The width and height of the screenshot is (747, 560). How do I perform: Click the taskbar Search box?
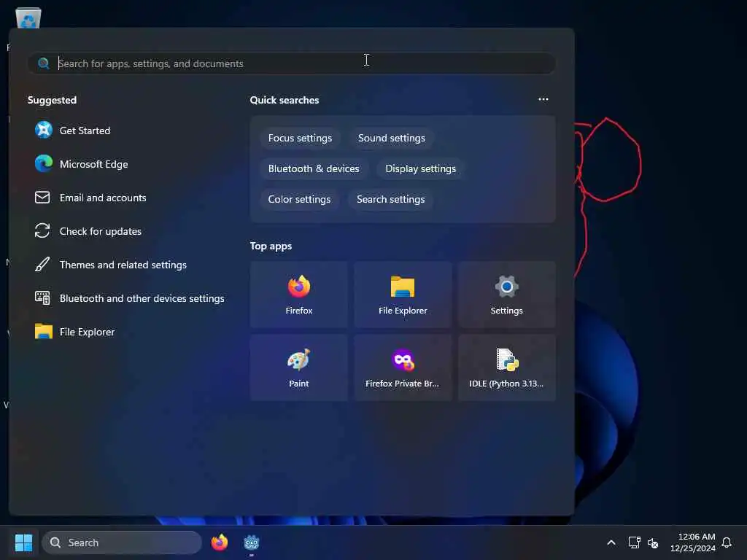pos(122,542)
